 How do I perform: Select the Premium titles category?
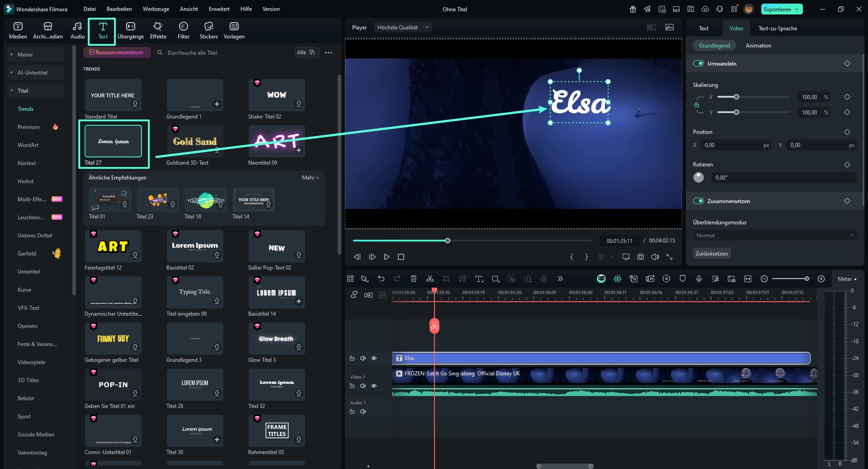(28, 127)
